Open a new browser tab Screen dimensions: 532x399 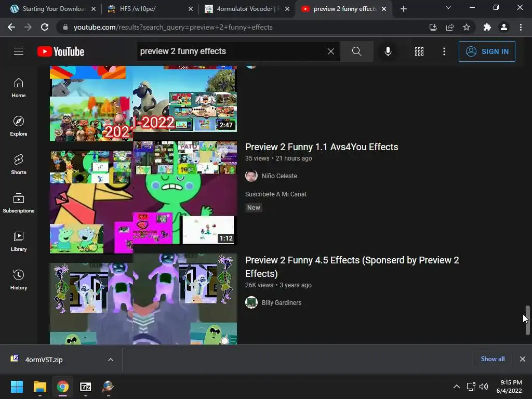403,9
